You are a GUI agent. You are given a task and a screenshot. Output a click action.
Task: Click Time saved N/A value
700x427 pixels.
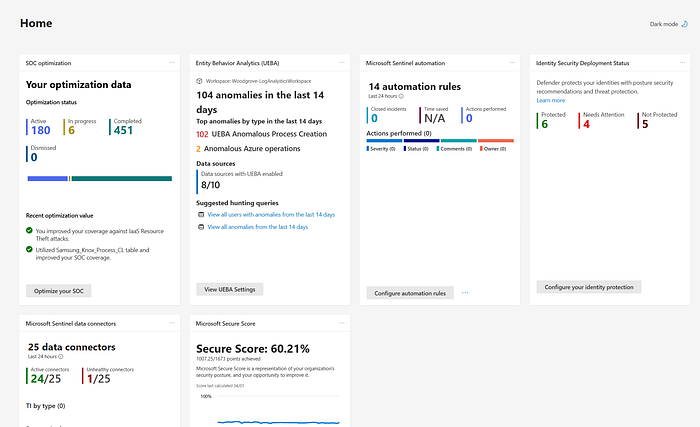pyautogui.click(x=434, y=118)
